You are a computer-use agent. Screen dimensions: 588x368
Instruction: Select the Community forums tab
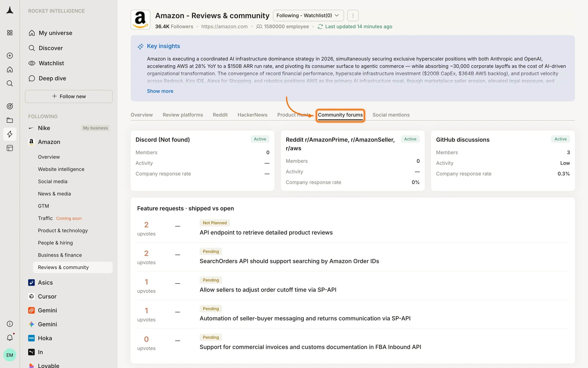tap(340, 115)
